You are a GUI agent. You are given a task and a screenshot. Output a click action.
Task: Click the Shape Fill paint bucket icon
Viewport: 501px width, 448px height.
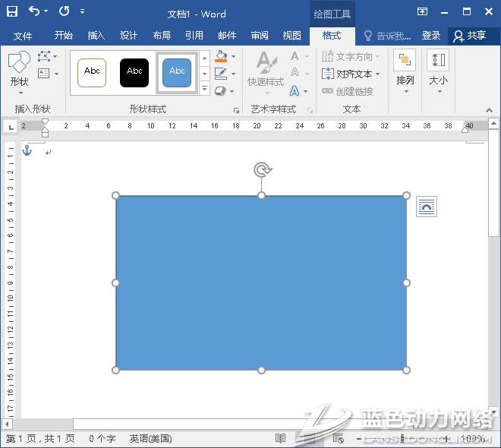tap(221, 56)
